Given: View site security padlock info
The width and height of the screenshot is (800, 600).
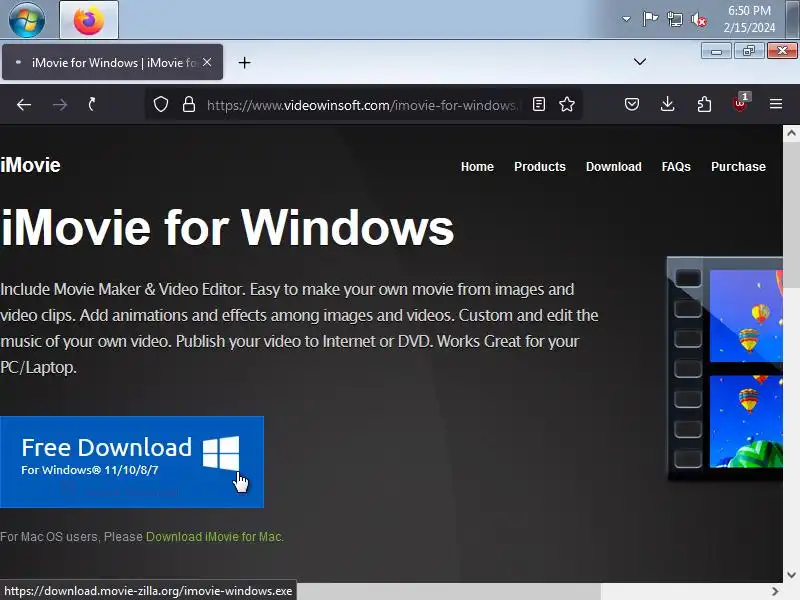Looking at the screenshot, I should point(189,105).
